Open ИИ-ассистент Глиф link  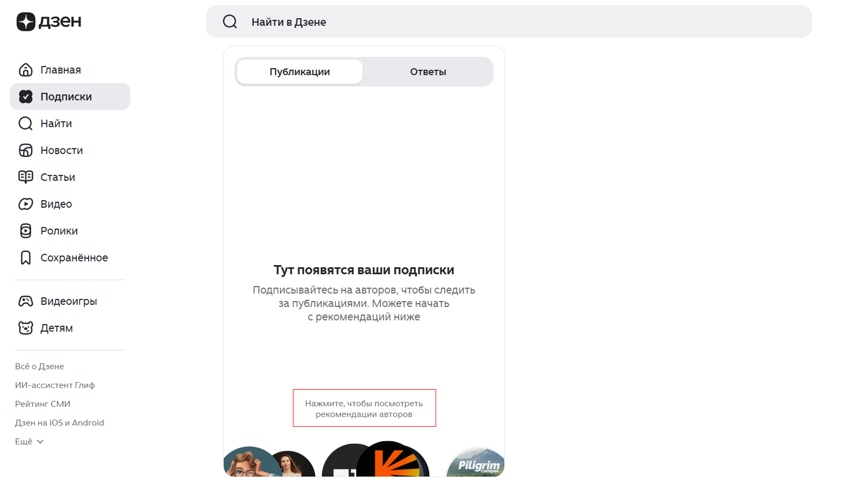pyautogui.click(x=55, y=385)
